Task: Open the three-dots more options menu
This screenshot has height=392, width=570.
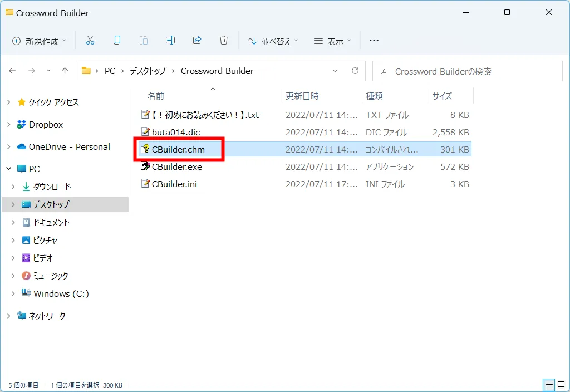Action: 374,41
